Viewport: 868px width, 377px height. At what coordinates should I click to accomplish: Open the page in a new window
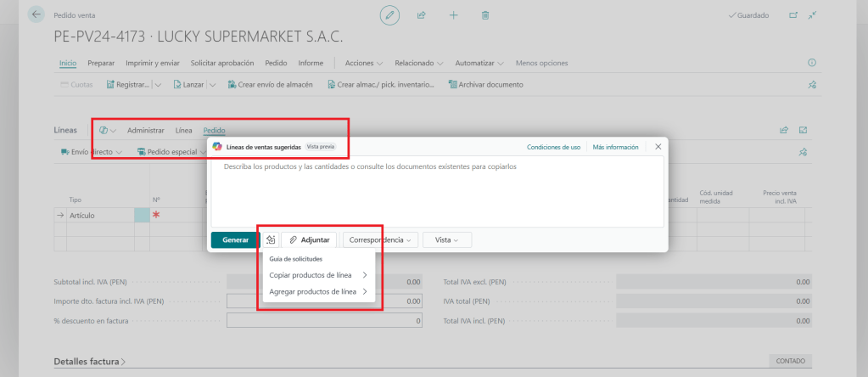(793, 15)
